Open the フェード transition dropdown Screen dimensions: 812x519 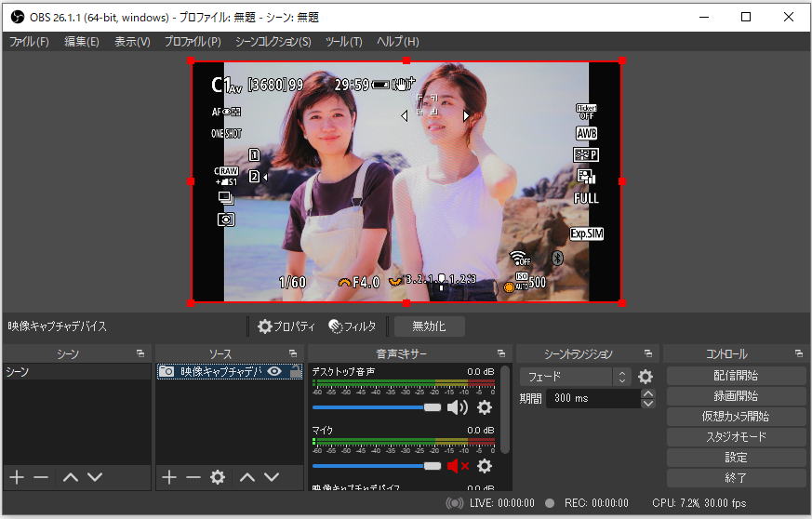point(576,377)
